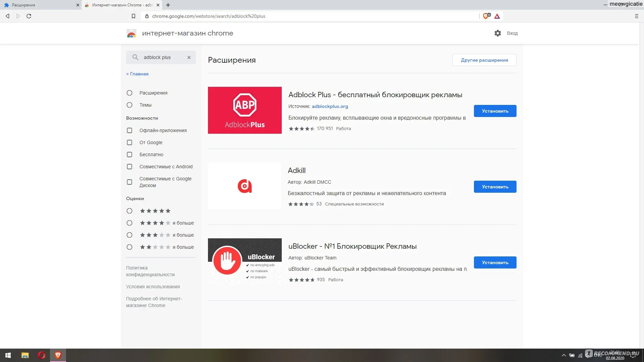Click the Adblock Plus ABP thumbnail

[x=245, y=110]
